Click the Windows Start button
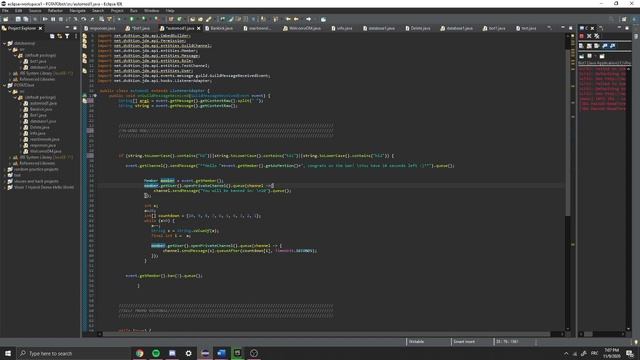Image resolution: width=640 pixels, height=360 pixels. [x=8, y=353]
